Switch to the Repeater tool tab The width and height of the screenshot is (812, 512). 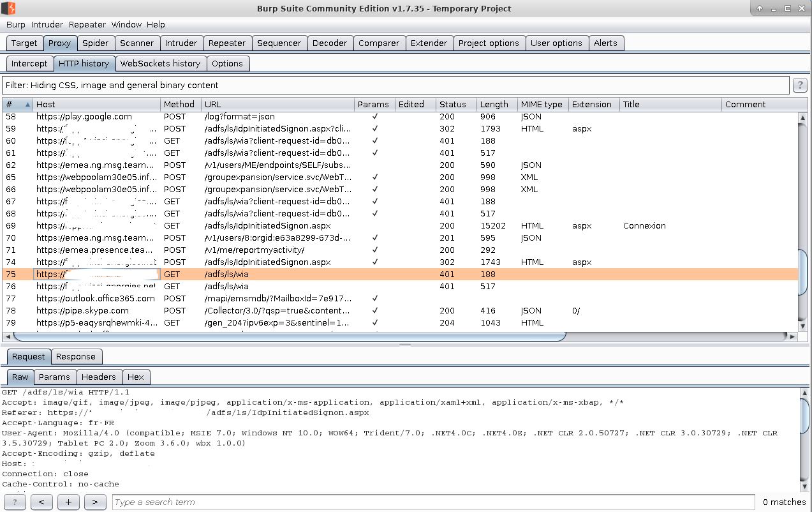227,43
